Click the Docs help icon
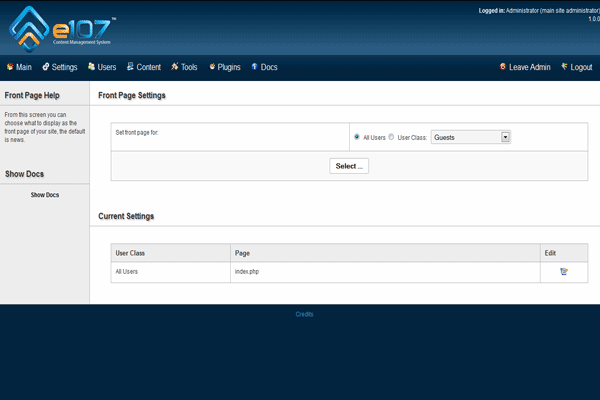 (255, 67)
